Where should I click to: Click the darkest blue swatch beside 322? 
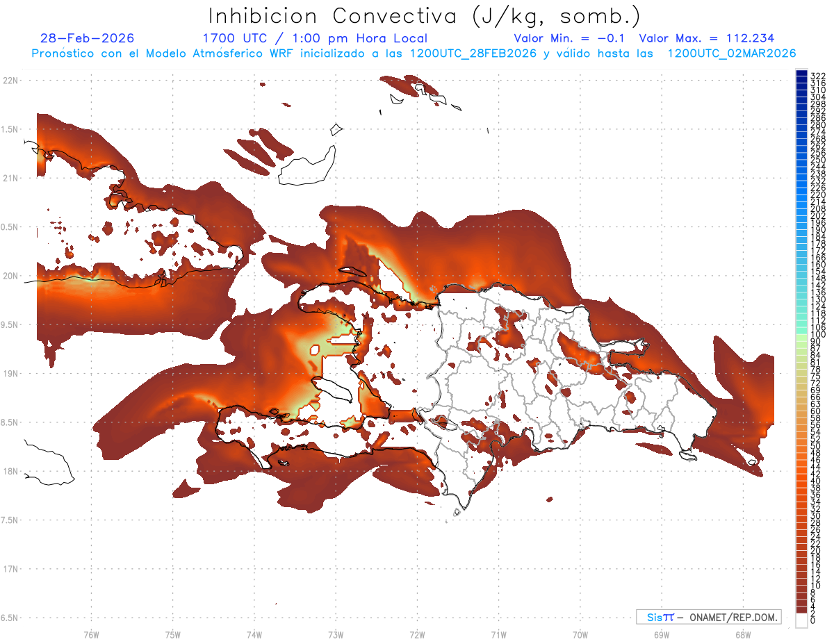[x=801, y=74]
